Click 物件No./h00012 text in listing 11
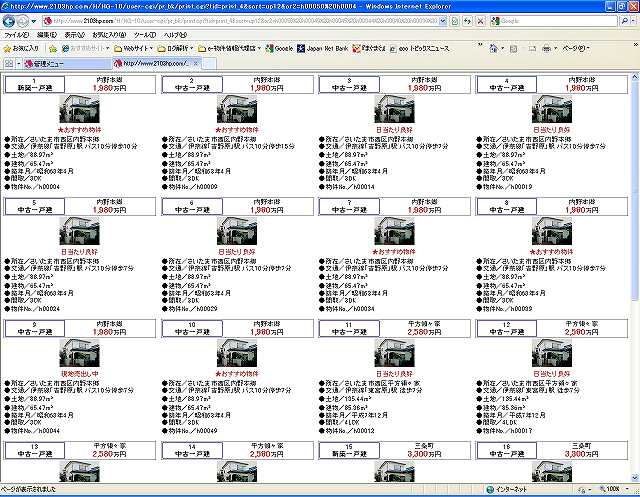 point(350,430)
